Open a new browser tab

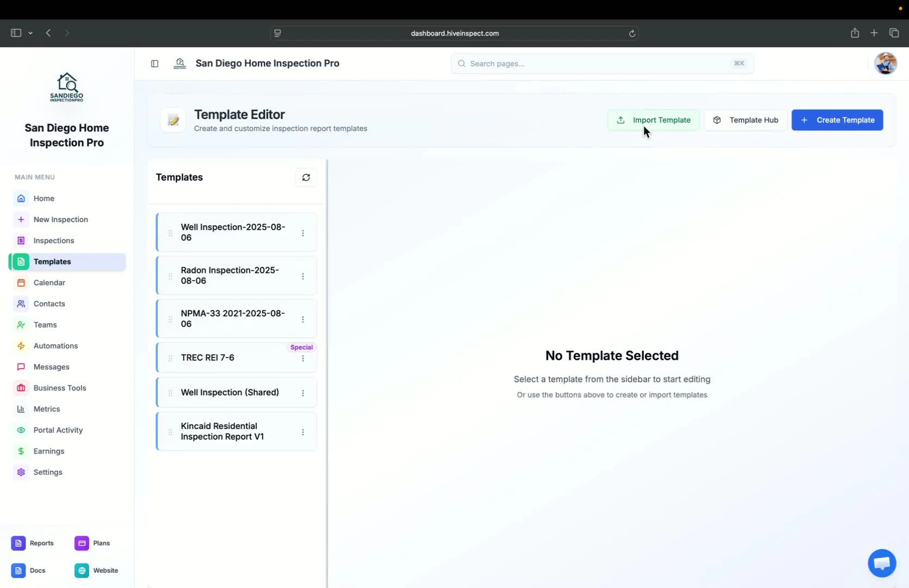[874, 33]
